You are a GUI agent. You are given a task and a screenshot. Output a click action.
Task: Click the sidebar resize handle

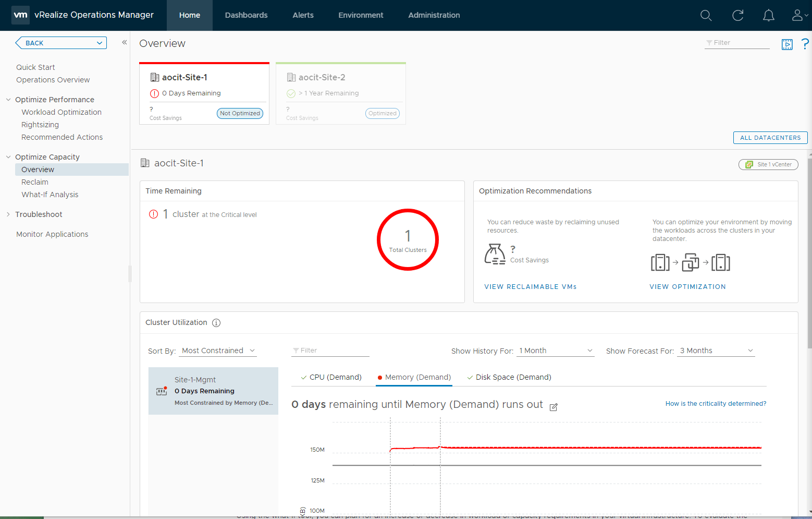pos(130,274)
